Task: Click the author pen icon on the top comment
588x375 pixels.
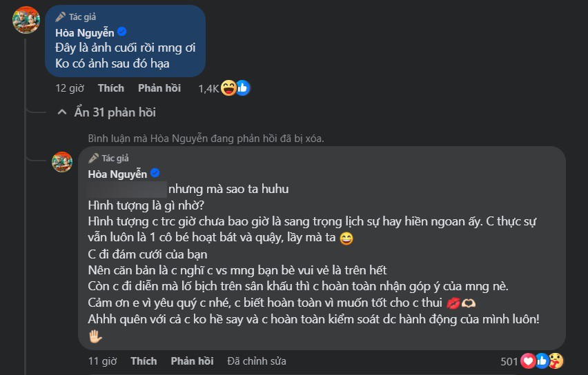Action: [x=60, y=17]
